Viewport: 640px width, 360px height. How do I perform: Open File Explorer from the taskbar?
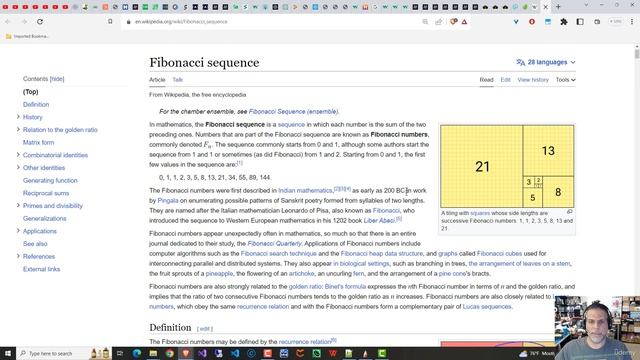tap(153, 353)
